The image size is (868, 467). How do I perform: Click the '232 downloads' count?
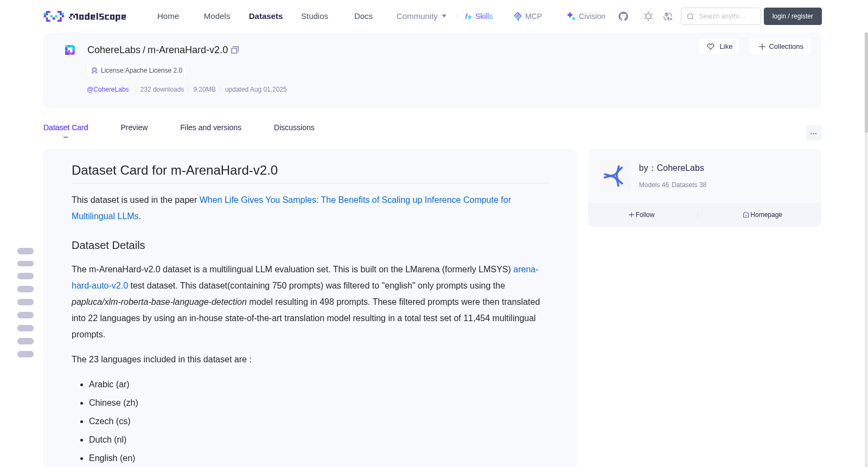pyautogui.click(x=162, y=89)
